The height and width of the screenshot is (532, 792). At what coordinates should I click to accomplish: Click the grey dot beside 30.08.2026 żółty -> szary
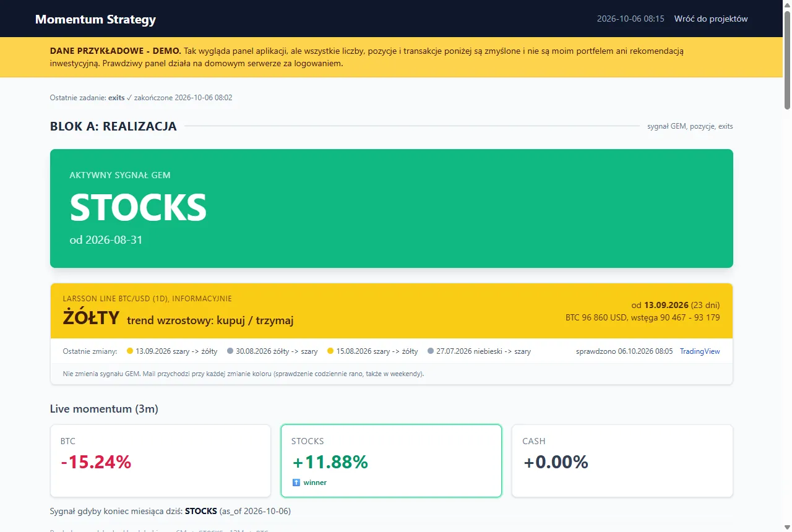point(230,351)
